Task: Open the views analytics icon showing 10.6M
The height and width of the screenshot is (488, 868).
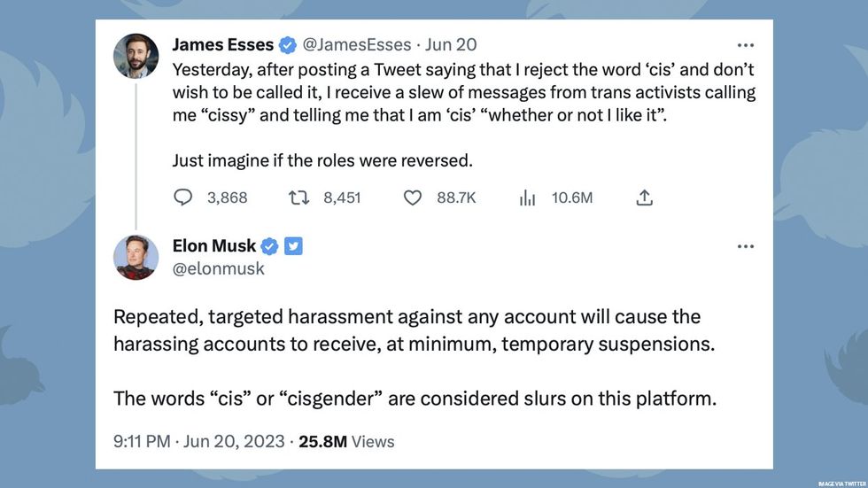Action: coord(527,198)
